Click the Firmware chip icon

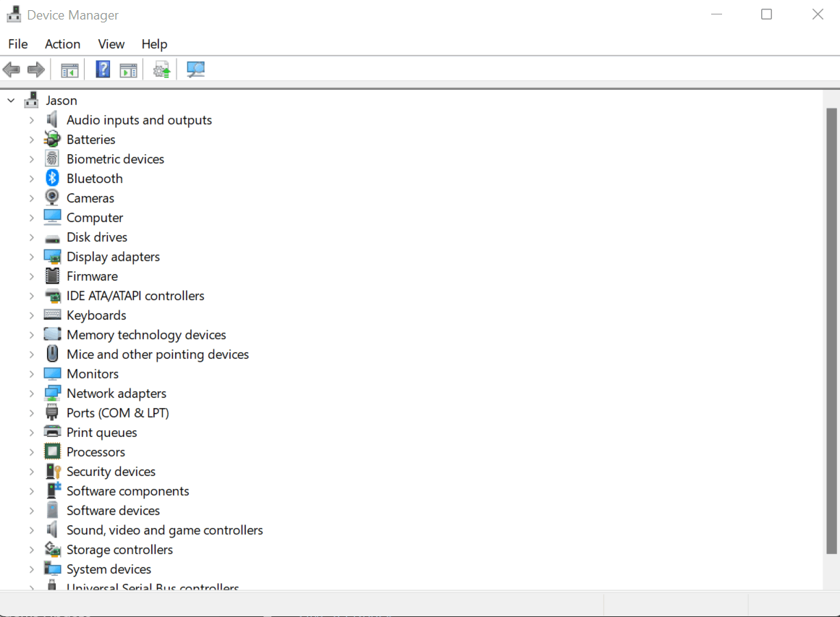52,276
